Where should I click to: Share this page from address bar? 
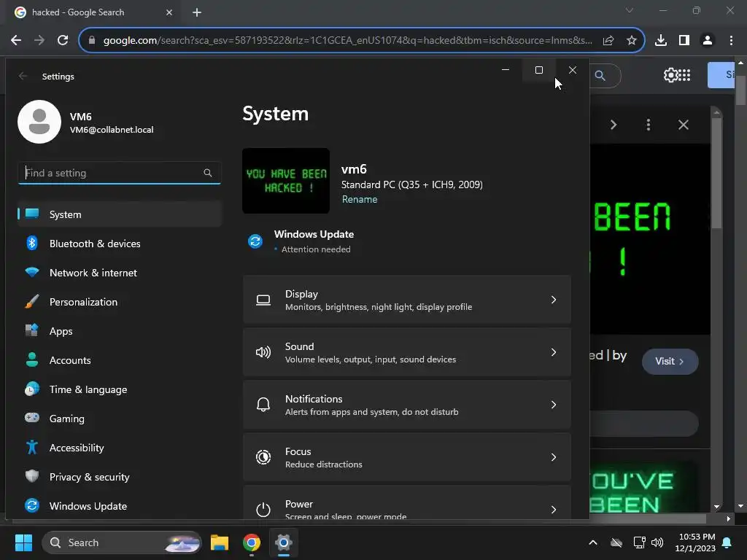click(608, 41)
